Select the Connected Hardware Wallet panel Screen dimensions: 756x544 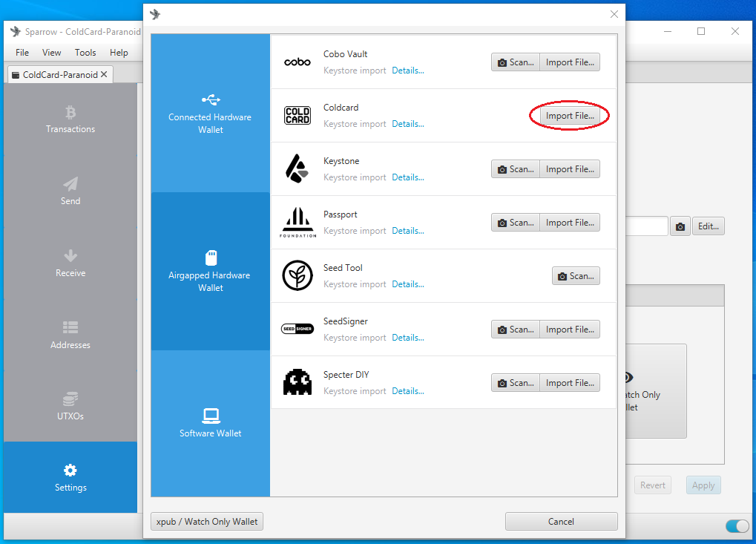click(210, 114)
